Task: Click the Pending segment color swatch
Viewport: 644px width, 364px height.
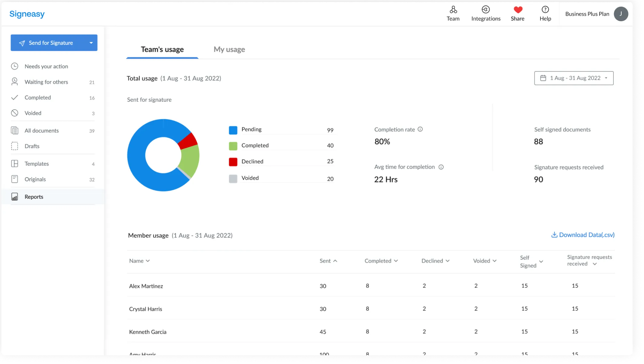Action: tap(233, 130)
